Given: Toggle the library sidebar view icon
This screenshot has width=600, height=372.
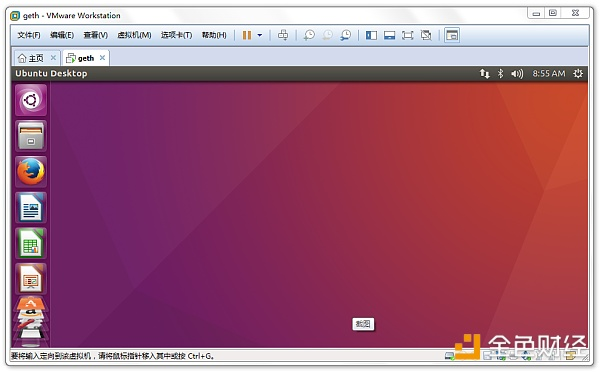Looking at the screenshot, I should coord(371,36).
